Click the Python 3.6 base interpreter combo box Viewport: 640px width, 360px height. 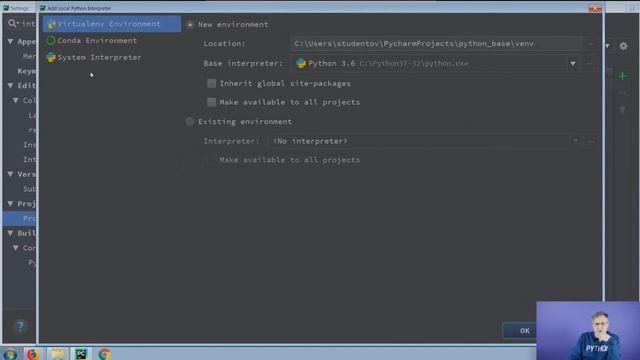pyautogui.click(x=436, y=64)
